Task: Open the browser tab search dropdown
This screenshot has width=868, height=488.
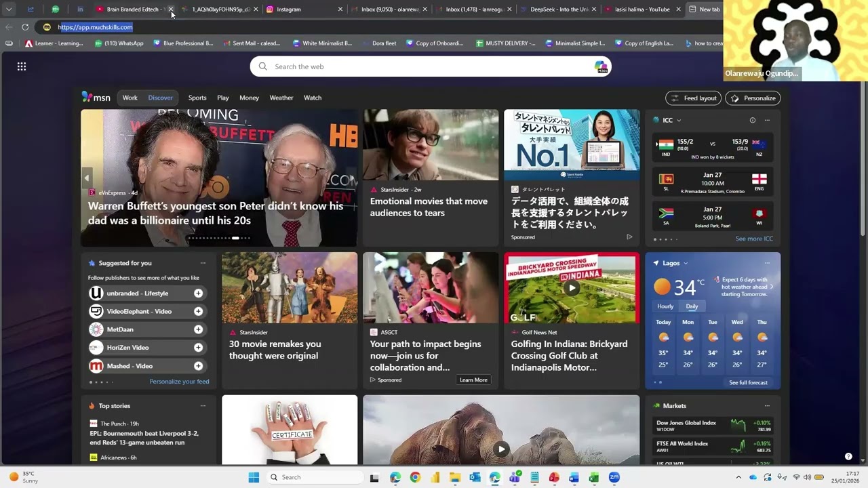Action: 9,9
